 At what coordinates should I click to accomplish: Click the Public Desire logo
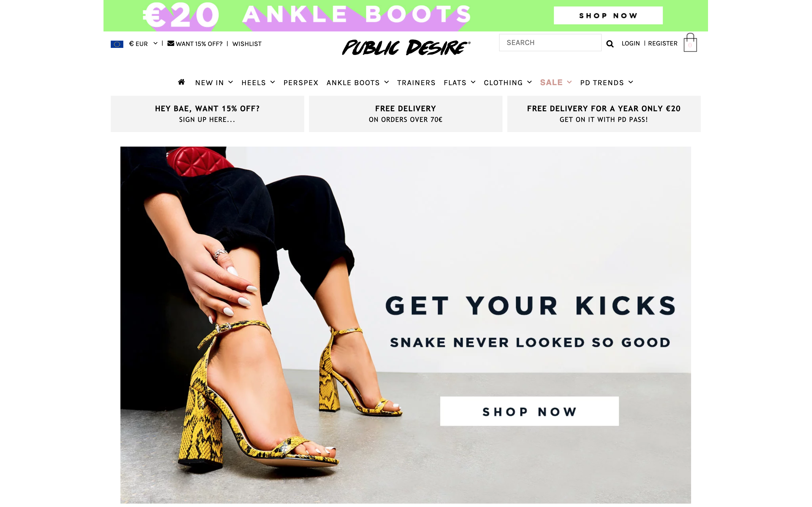pyautogui.click(x=406, y=47)
